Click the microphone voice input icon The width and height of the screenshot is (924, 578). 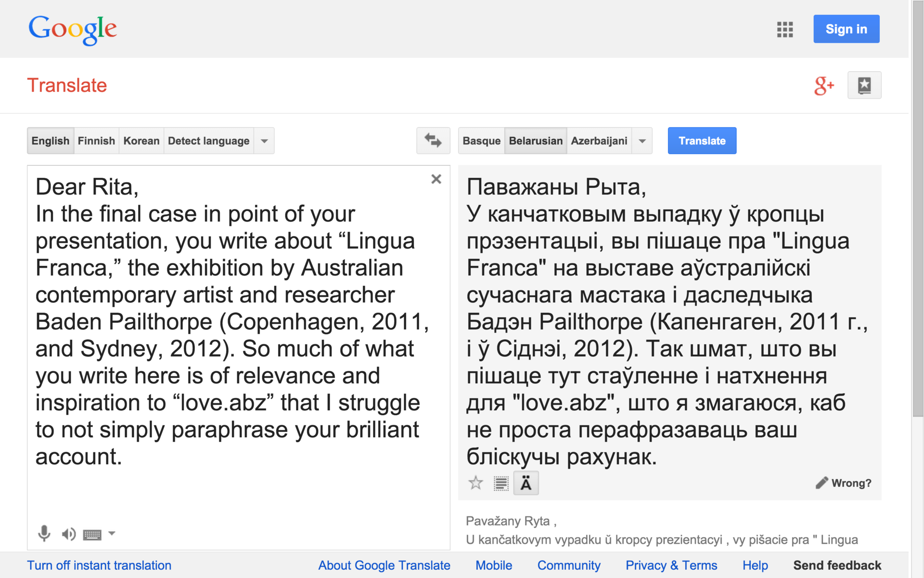[x=44, y=533]
